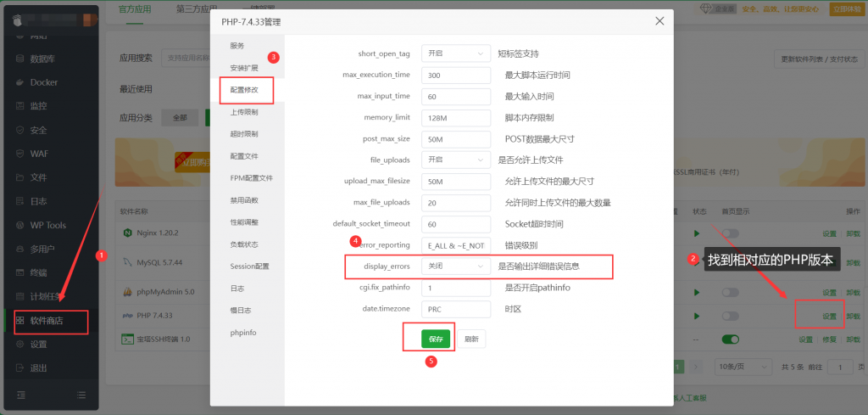Select 配置修改 in PHP management menu

click(x=243, y=90)
